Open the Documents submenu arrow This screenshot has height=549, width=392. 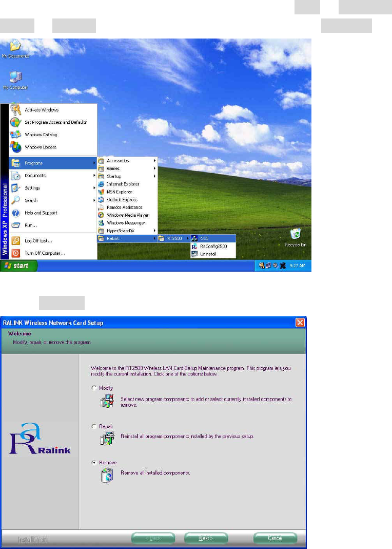pyautogui.click(x=94, y=176)
